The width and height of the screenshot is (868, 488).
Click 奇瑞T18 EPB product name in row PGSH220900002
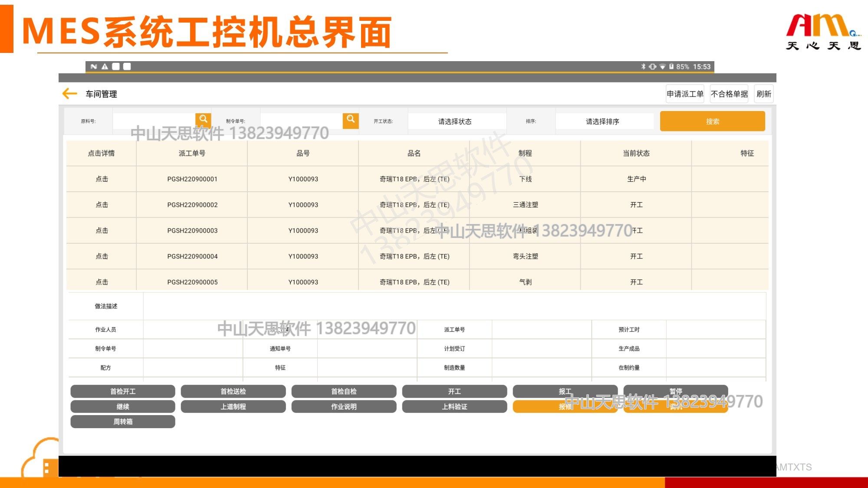pos(414,204)
